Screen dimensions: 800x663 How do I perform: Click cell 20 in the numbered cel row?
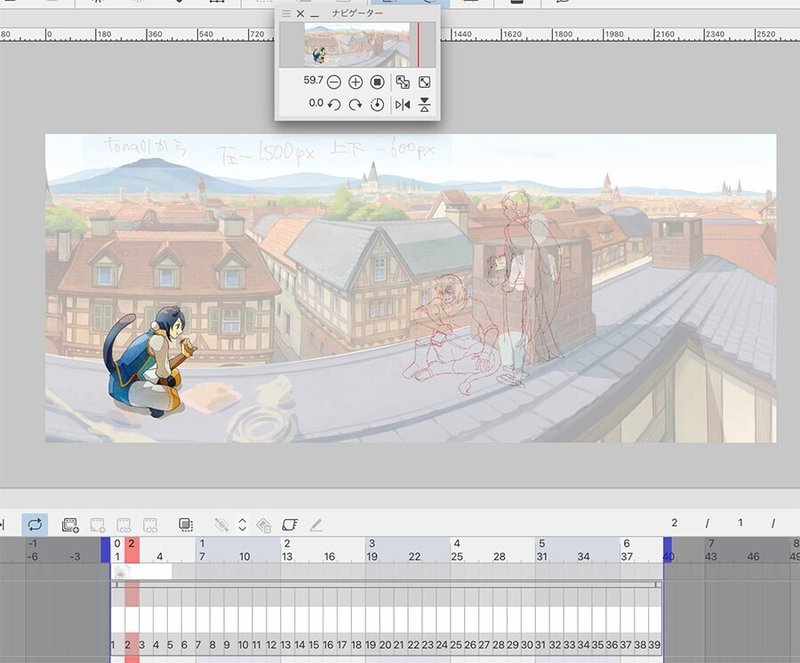pos(385,645)
